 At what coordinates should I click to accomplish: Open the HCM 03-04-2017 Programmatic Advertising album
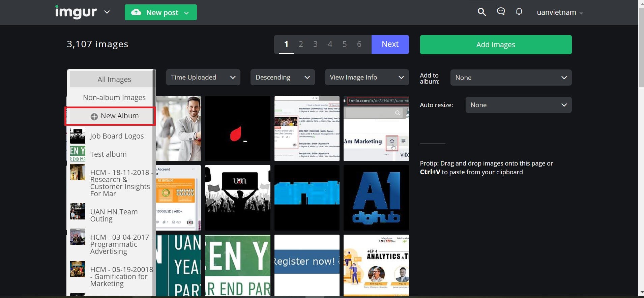point(121,244)
